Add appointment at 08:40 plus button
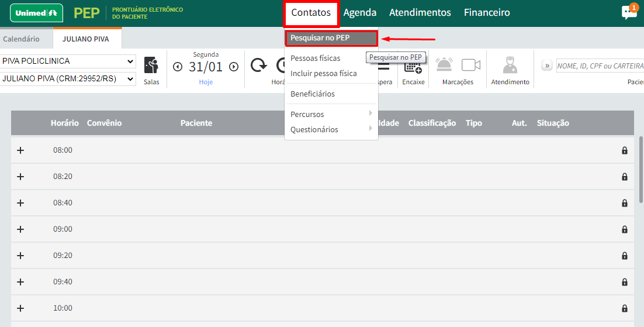The image size is (644, 327). (20, 203)
